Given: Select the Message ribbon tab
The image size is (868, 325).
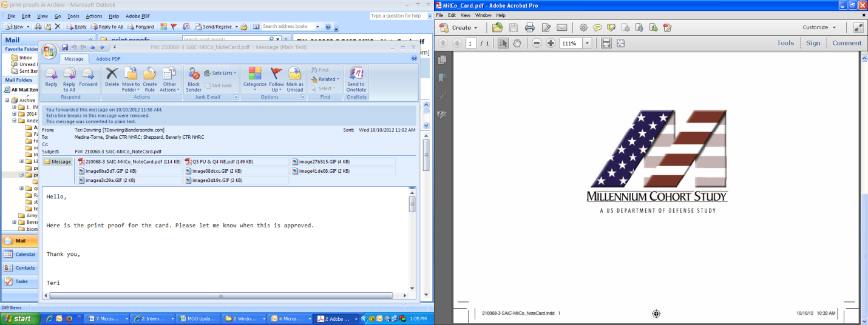Looking at the screenshot, I should tap(74, 59).
